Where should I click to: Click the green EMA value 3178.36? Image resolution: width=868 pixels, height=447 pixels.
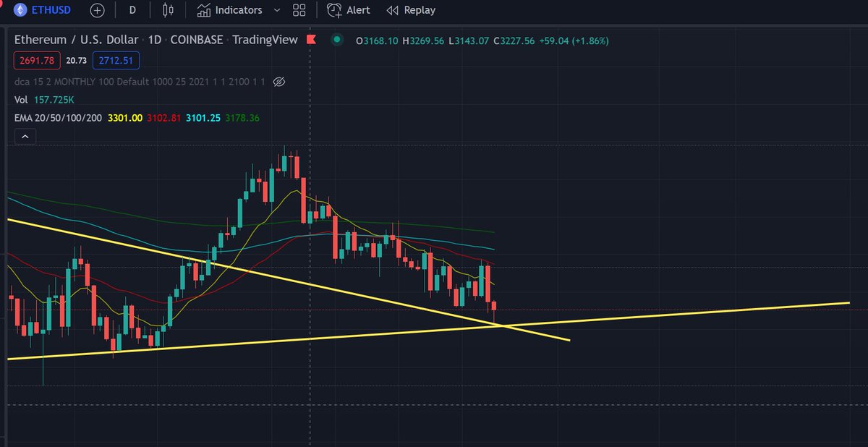(x=243, y=117)
